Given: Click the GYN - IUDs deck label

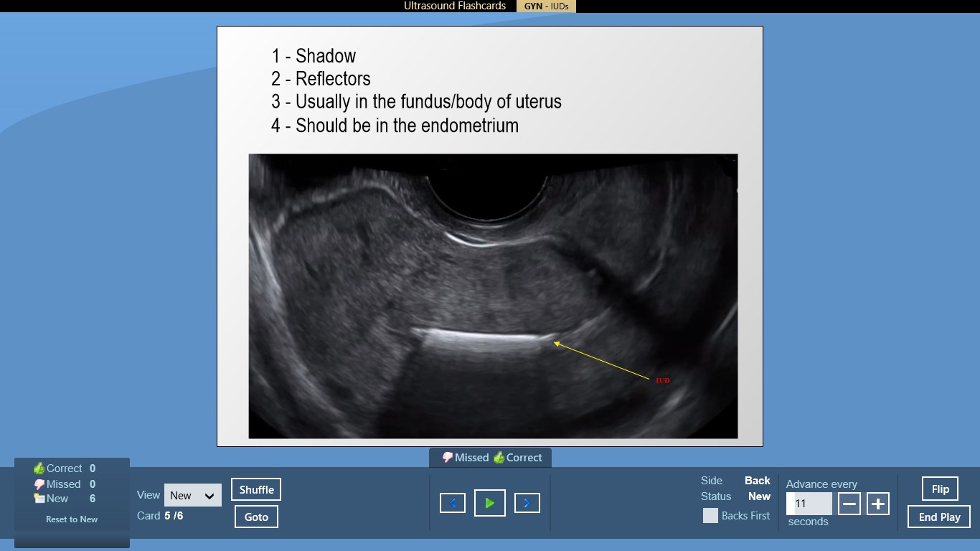Looking at the screenshot, I should click(x=545, y=6).
